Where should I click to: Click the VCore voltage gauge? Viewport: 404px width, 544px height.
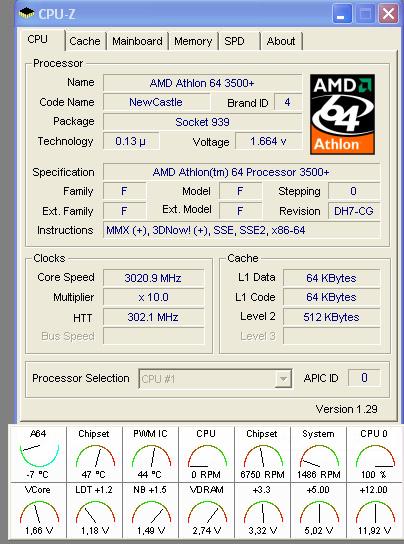point(38,510)
